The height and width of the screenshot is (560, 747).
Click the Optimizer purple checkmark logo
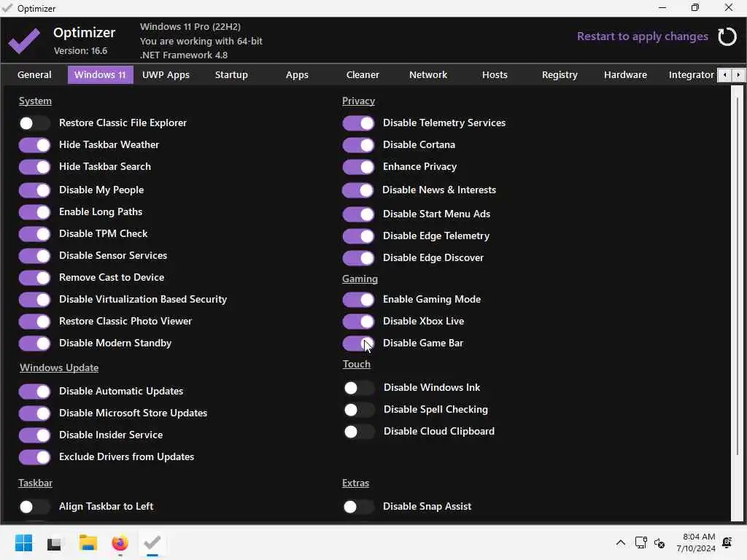tap(24, 41)
